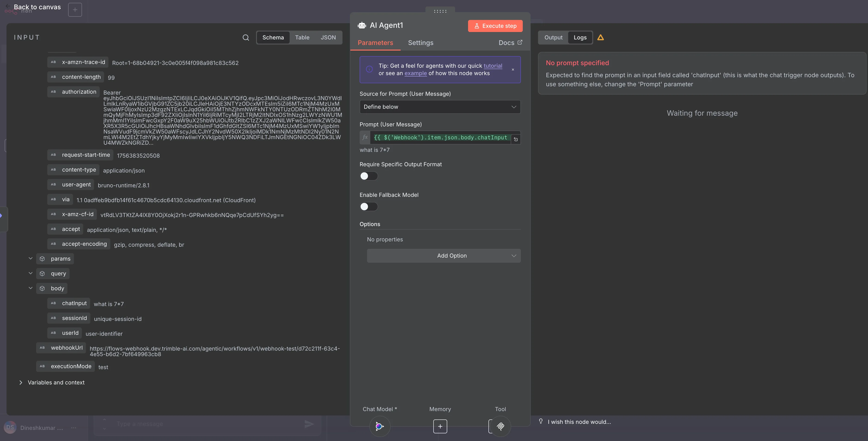868x441 pixels.
Task: Click the search icon in Input panel
Action: click(x=246, y=37)
